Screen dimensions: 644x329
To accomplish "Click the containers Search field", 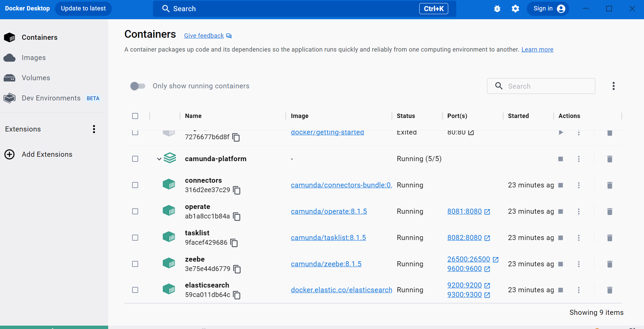I will pos(541,86).
